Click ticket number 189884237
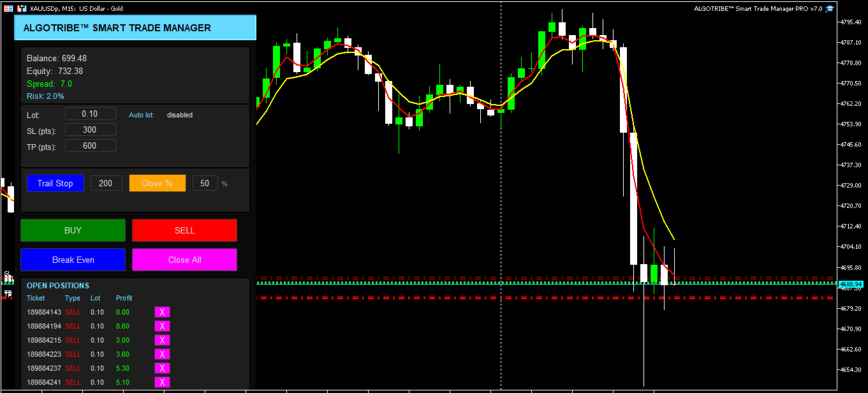This screenshot has height=393, width=868. 44,368
